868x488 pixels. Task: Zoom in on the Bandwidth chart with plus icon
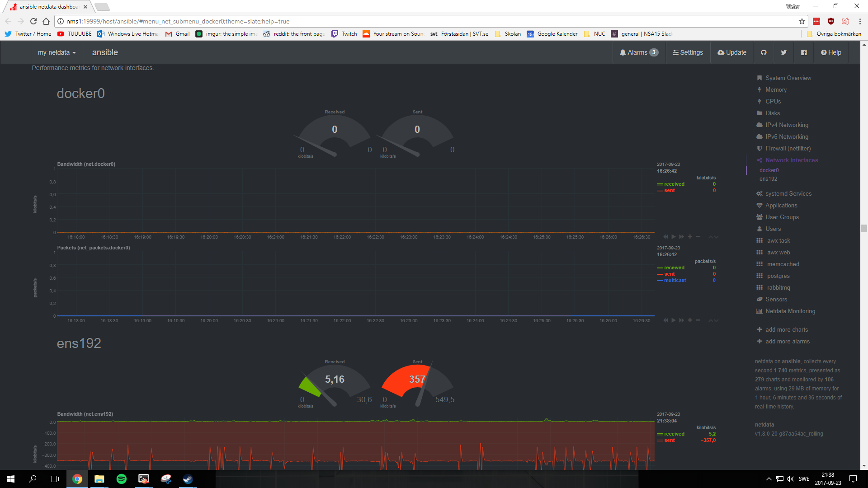point(690,236)
